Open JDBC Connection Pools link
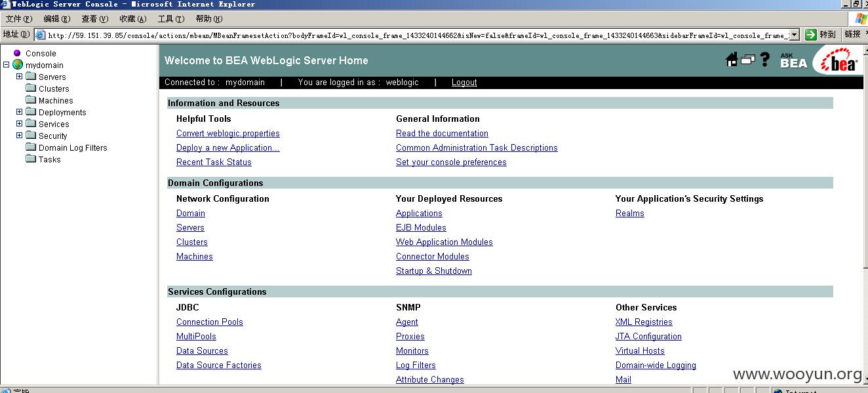This screenshot has width=868, height=393. pyautogui.click(x=210, y=322)
